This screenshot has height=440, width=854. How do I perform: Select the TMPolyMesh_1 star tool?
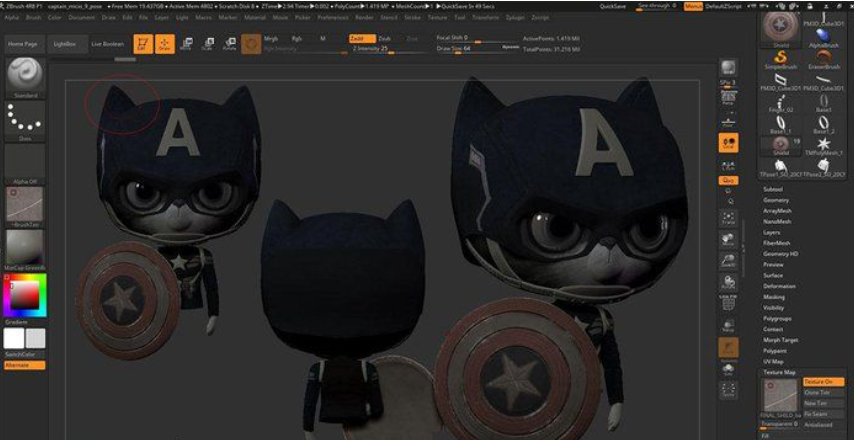tap(824, 146)
